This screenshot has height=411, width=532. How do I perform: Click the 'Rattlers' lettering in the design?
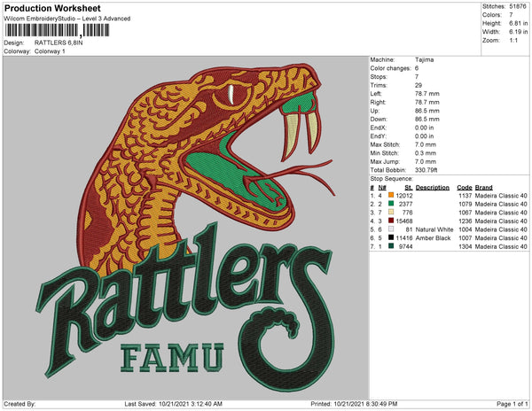click(x=185, y=305)
